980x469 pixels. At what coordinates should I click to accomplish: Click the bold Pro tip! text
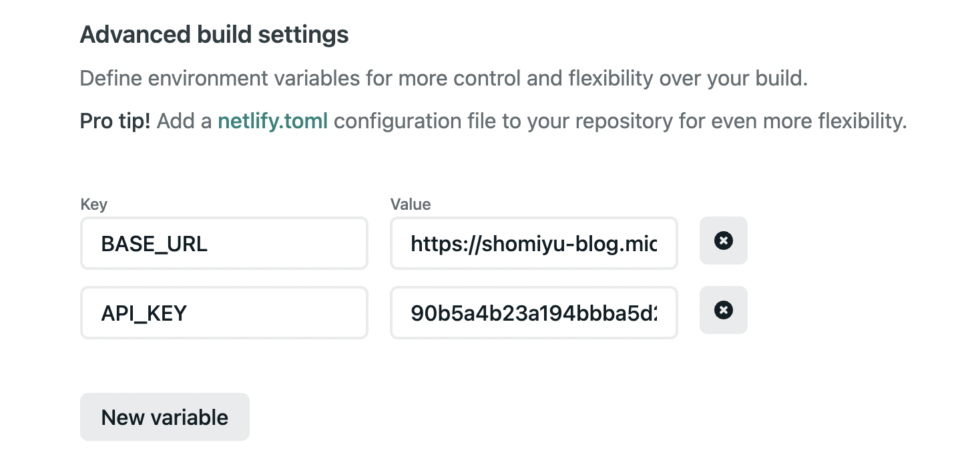[x=115, y=121]
